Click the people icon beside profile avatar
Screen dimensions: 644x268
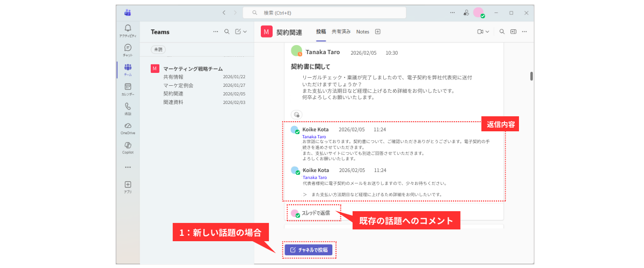click(466, 12)
